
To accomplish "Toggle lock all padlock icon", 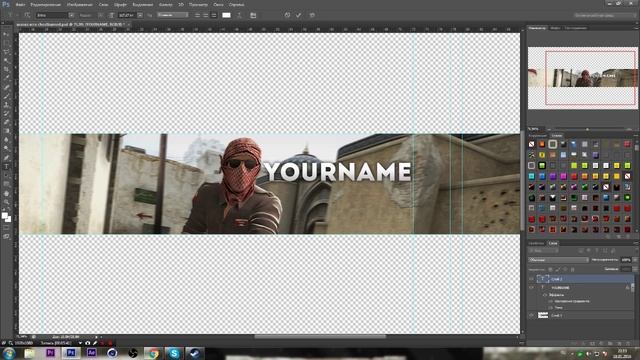I will tap(573, 269).
